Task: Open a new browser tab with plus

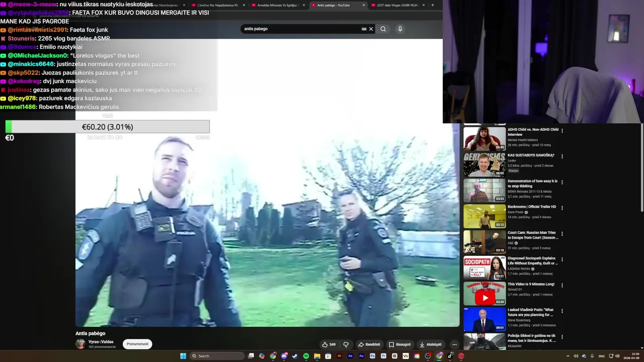Action: [x=432, y=5]
